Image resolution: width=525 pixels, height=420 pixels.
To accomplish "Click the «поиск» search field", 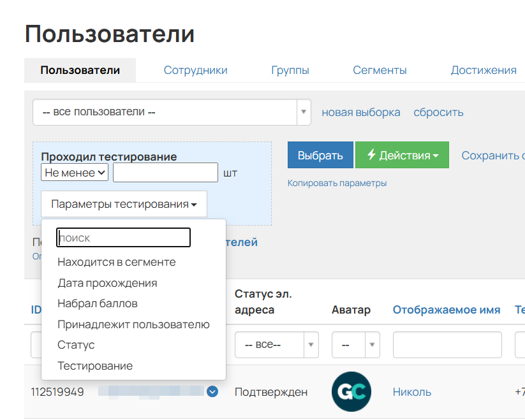I will pyautogui.click(x=123, y=237).
